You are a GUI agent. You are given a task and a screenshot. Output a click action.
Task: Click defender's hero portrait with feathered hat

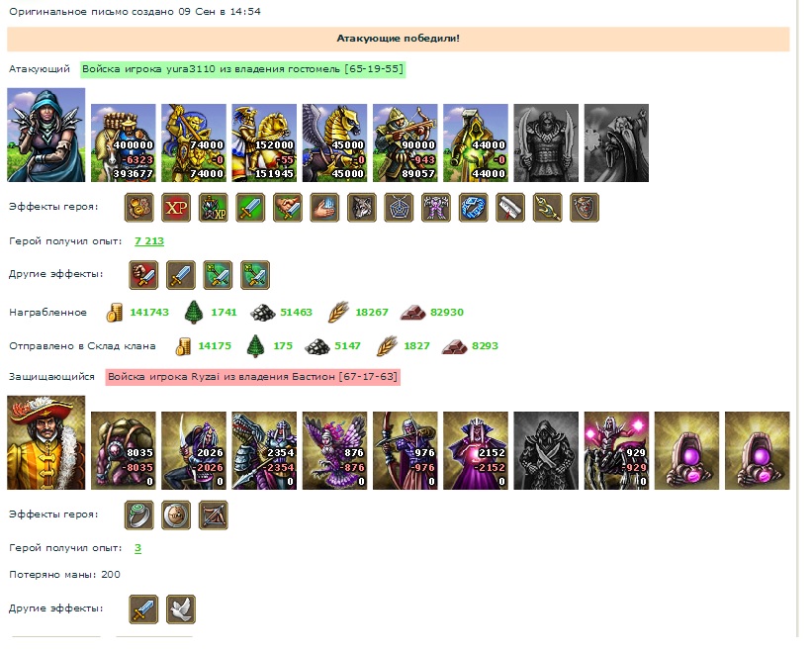coord(46,442)
